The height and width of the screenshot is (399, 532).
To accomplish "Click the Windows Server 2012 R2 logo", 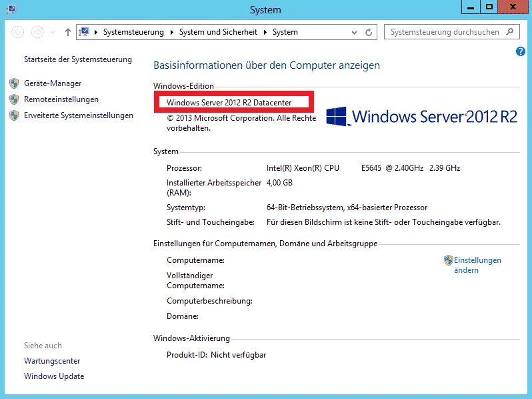I will (x=422, y=117).
